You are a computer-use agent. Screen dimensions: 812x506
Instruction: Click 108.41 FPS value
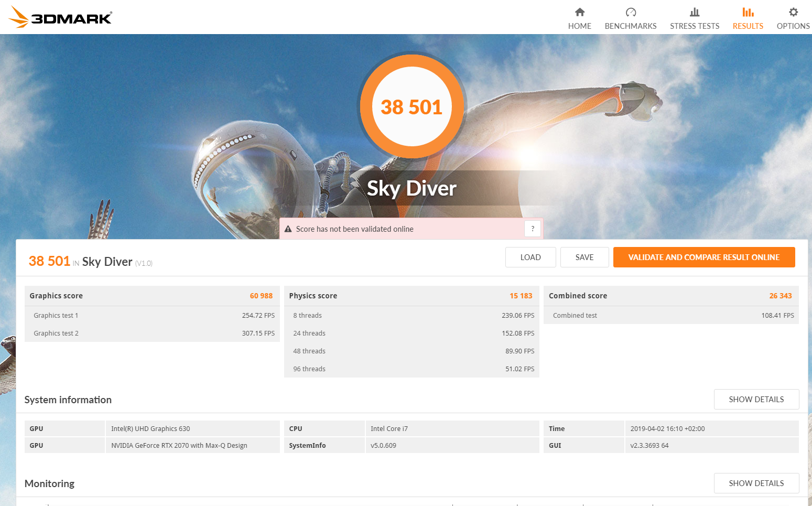click(778, 316)
